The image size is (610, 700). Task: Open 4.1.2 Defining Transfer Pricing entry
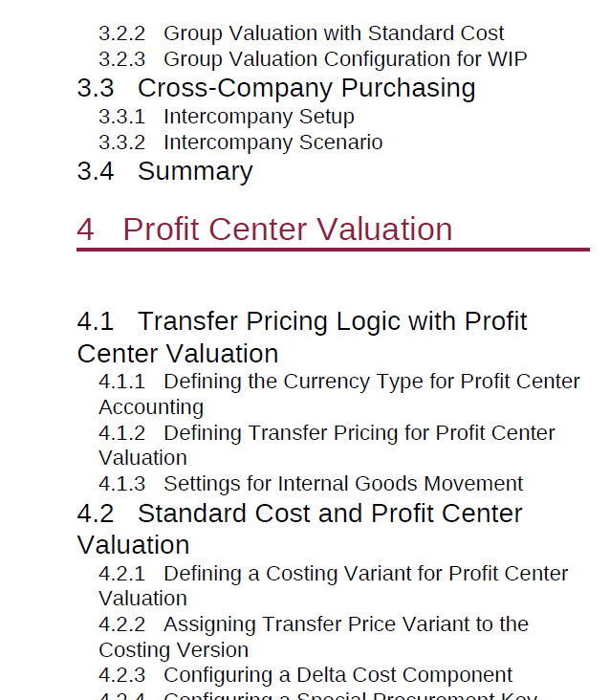(327, 446)
